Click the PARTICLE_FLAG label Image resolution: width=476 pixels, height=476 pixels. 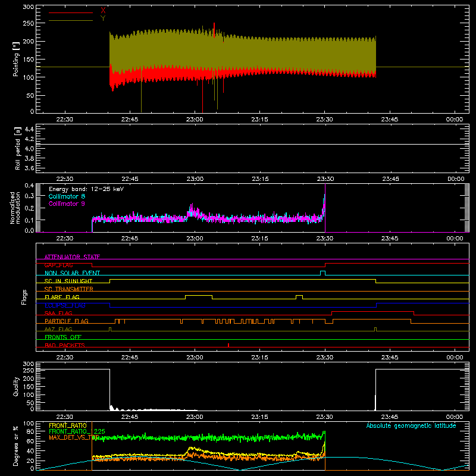[x=67, y=321]
